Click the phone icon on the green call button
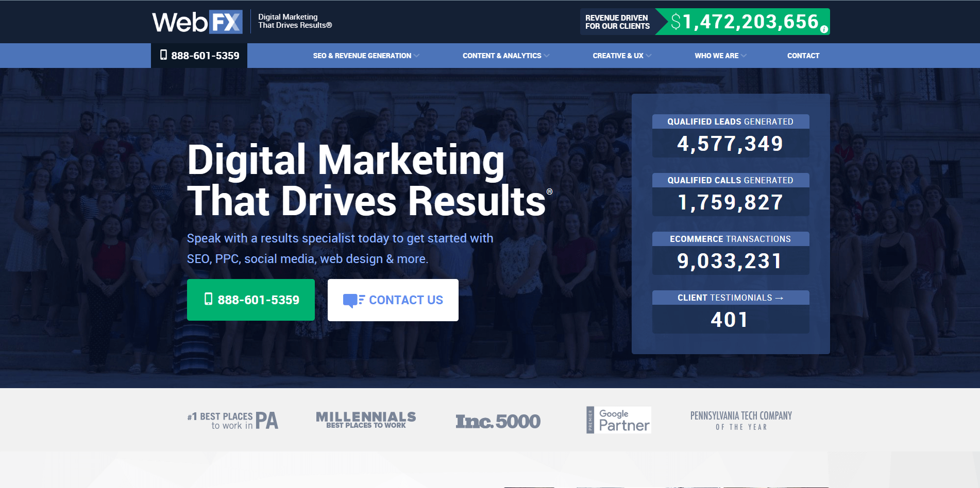 (209, 299)
